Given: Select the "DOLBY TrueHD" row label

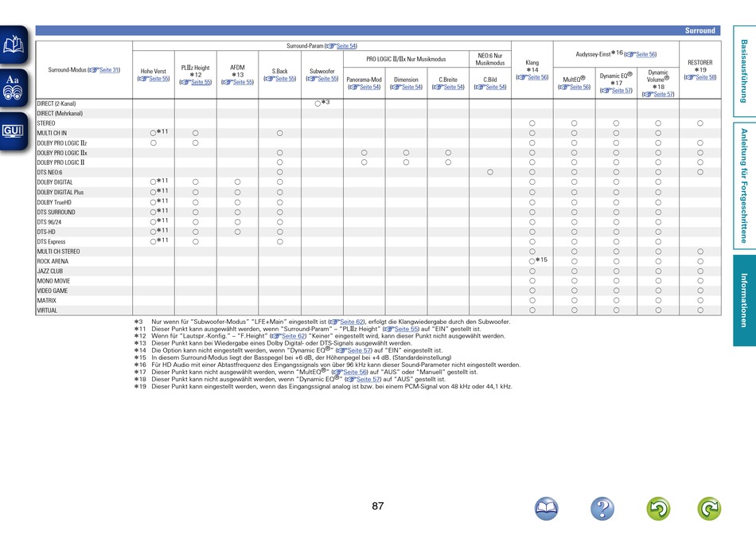Looking at the screenshot, I should tap(54, 202).
